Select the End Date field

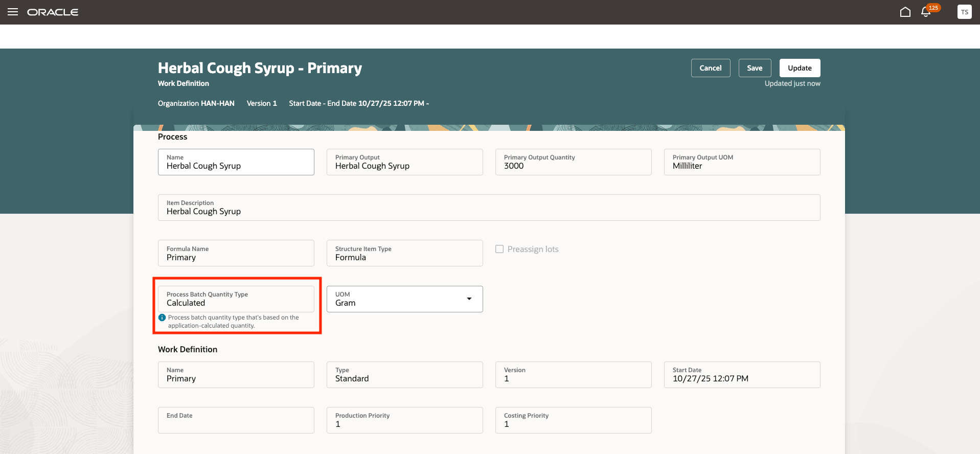pos(236,420)
